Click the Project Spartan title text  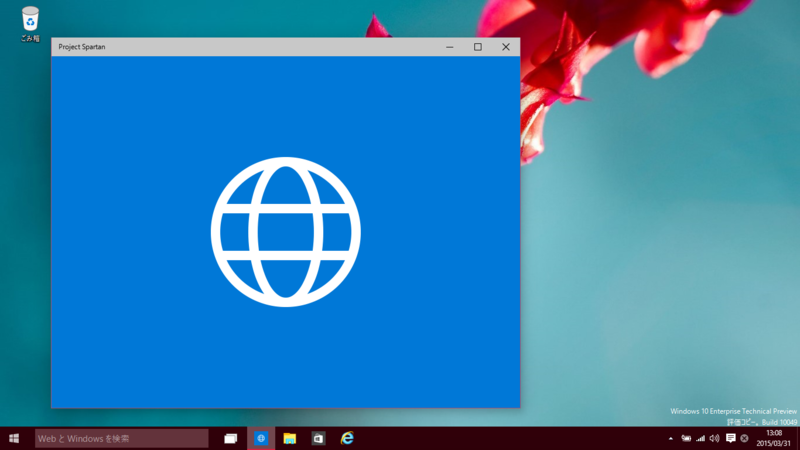(82, 47)
